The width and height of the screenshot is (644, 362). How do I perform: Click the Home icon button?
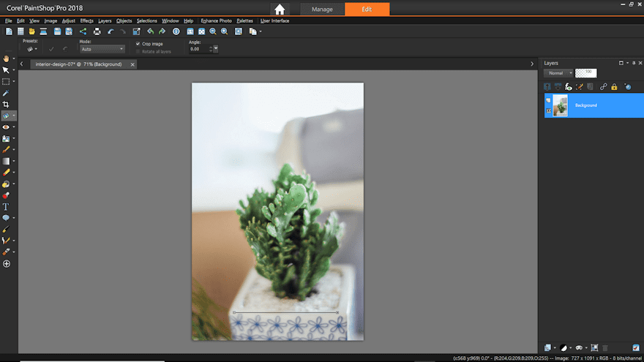click(x=279, y=10)
